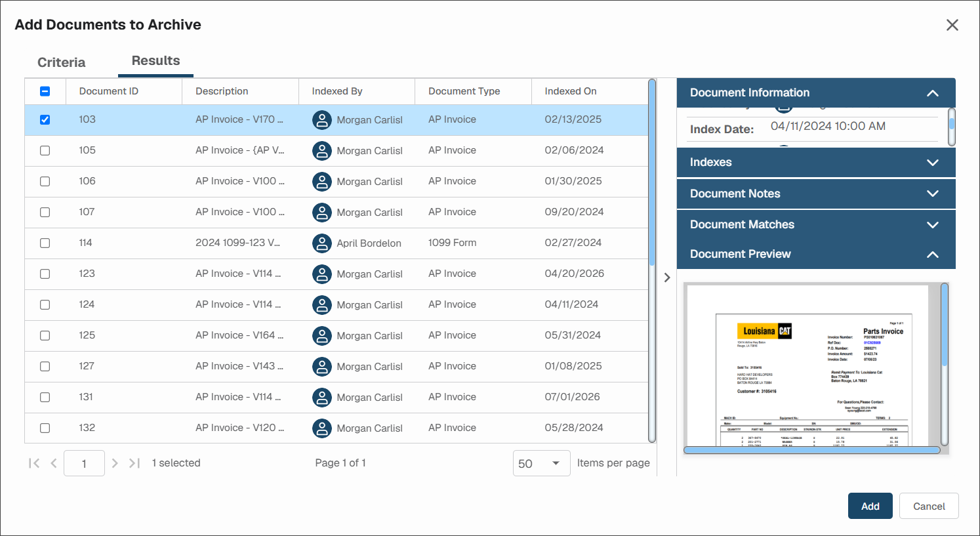Check the checkbox for document 105

45,150
